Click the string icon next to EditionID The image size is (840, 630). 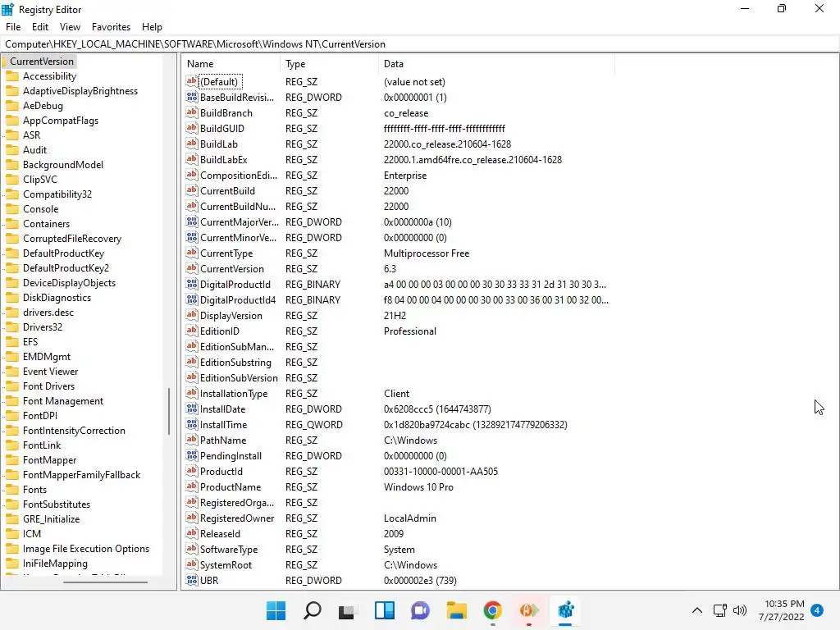[x=192, y=331]
